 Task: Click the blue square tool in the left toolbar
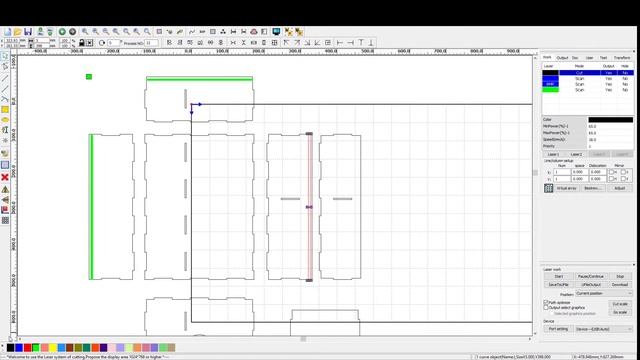(x=5, y=165)
